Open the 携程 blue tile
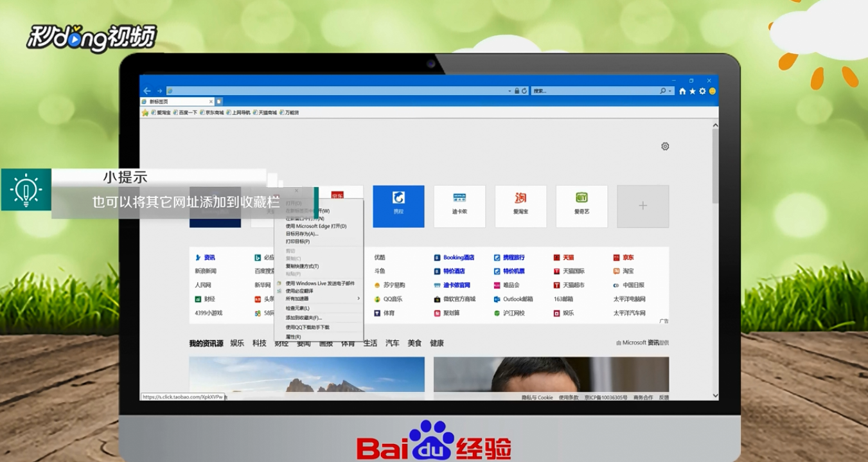Screen dimensions: 868x462 tap(398, 206)
